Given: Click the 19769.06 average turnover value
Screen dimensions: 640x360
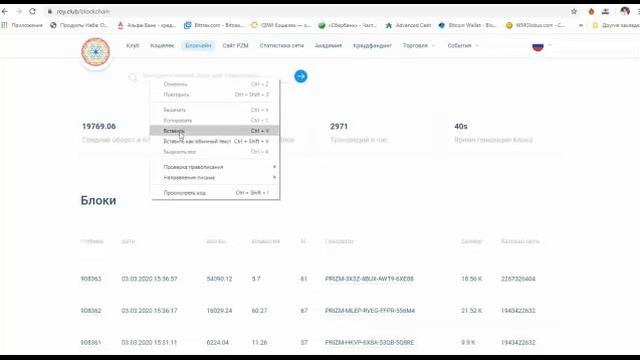Looking at the screenshot, I should (99, 127).
